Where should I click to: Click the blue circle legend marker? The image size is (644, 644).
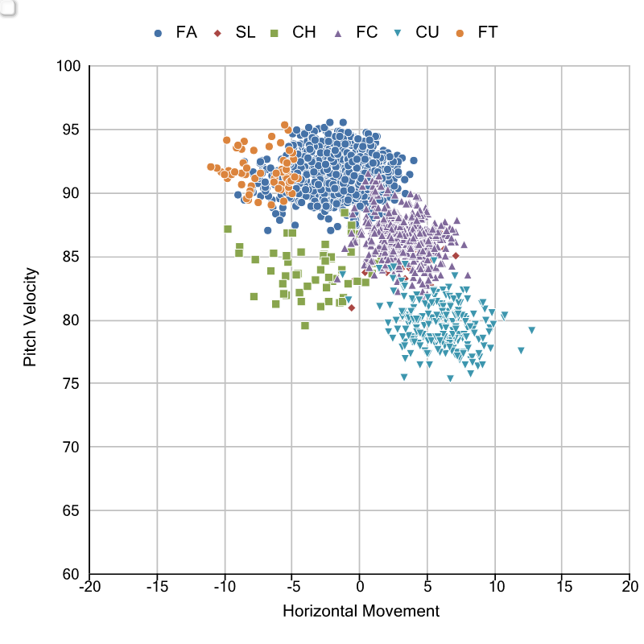158,33
